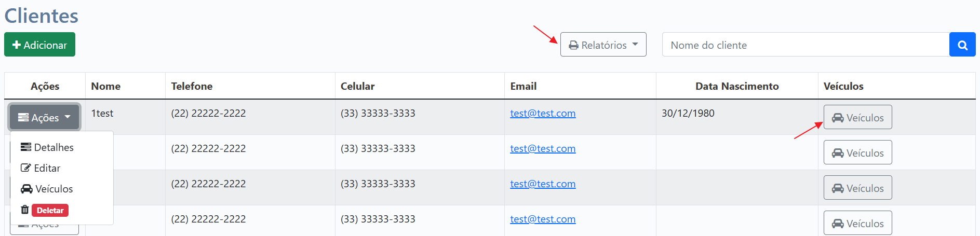Add a new client with Adicionar
The width and height of the screenshot is (980, 236).
(x=39, y=45)
